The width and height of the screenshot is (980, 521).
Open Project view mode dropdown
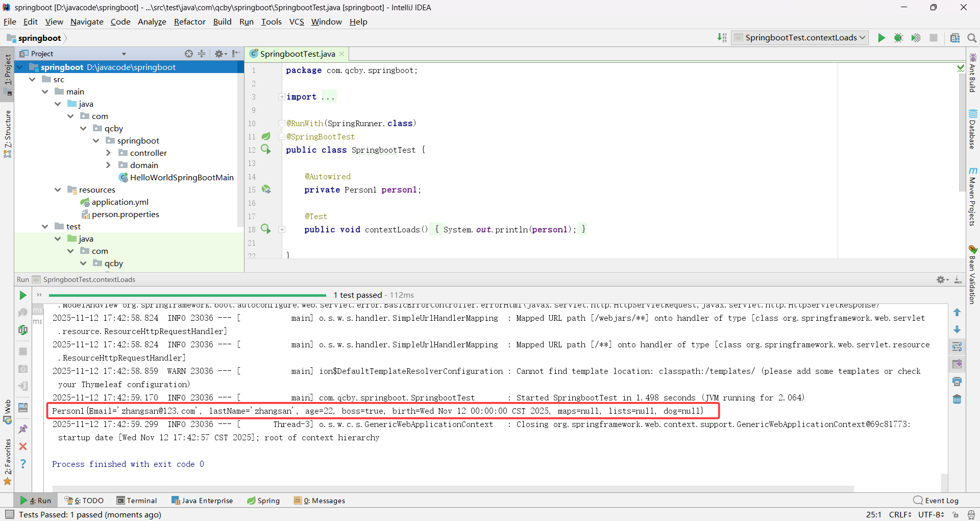(124, 54)
